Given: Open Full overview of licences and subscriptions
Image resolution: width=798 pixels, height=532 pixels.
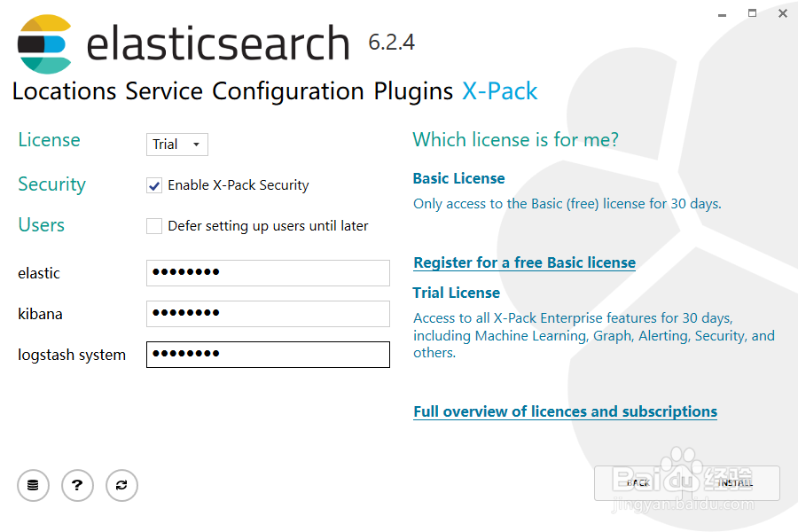Looking at the screenshot, I should tap(565, 411).
